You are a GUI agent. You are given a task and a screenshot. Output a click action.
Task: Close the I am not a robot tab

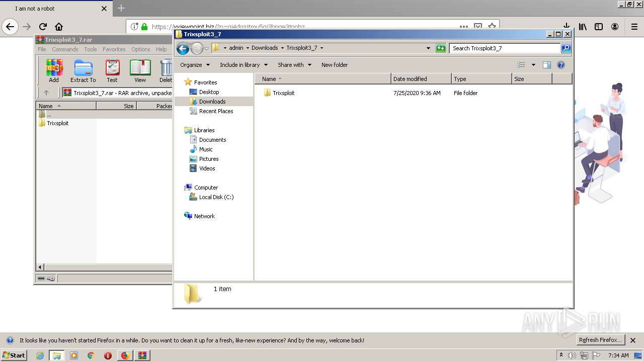pos(104,9)
